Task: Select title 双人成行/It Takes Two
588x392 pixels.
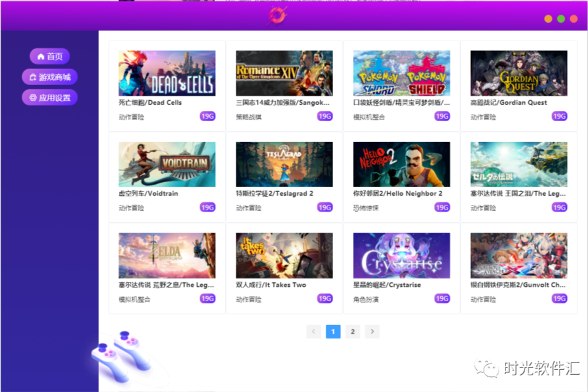Action: (271, 285)
